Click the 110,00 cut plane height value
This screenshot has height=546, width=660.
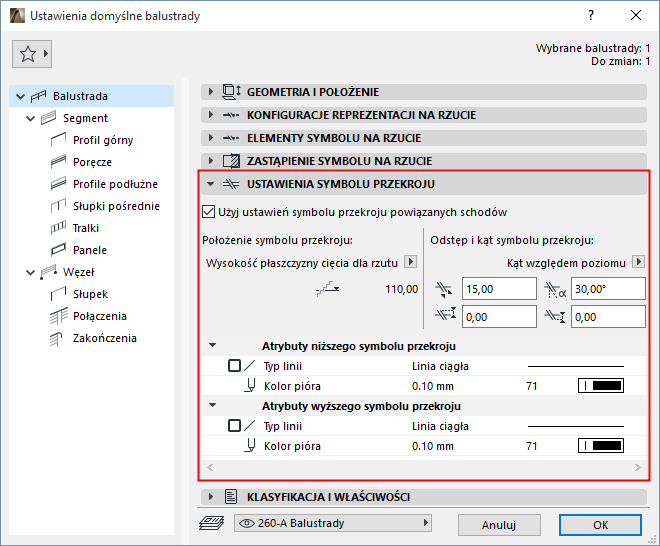[x=402, y=289]
